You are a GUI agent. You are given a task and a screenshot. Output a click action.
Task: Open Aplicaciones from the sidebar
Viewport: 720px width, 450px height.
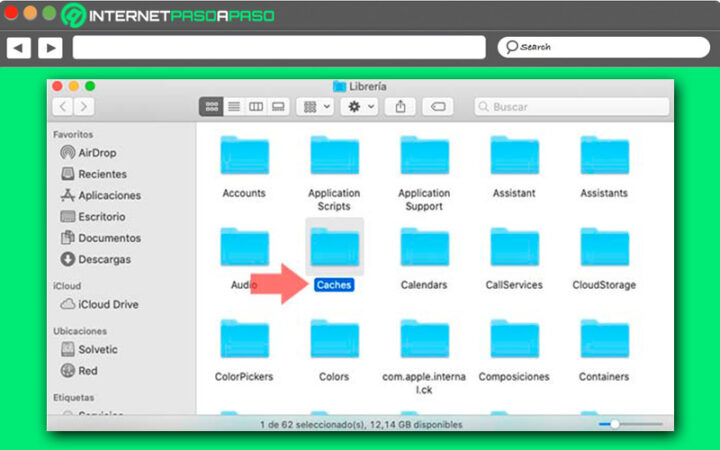pyautogui.click(x=108, y=195)
